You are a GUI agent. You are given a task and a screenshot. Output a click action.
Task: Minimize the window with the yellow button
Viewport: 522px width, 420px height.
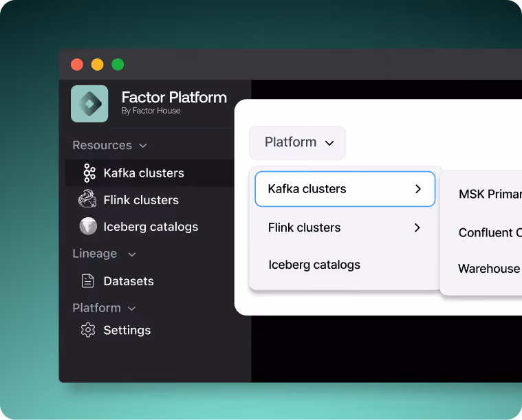point(97,65)
